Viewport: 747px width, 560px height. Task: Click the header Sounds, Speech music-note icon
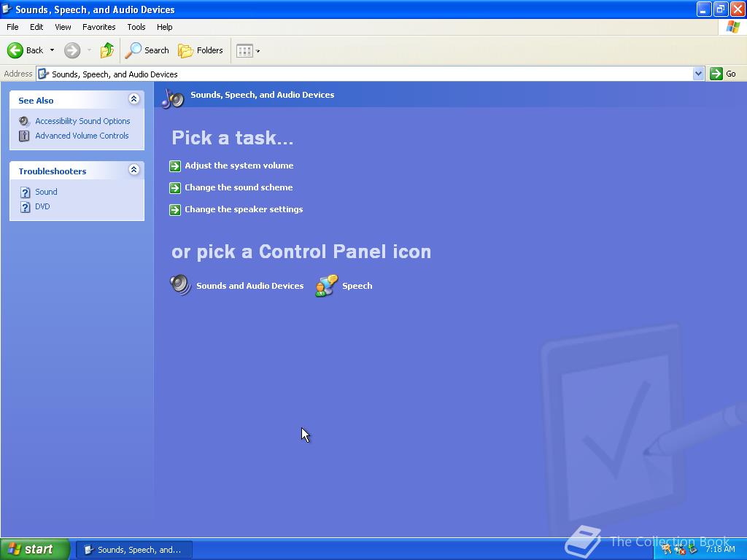[172, 98]
